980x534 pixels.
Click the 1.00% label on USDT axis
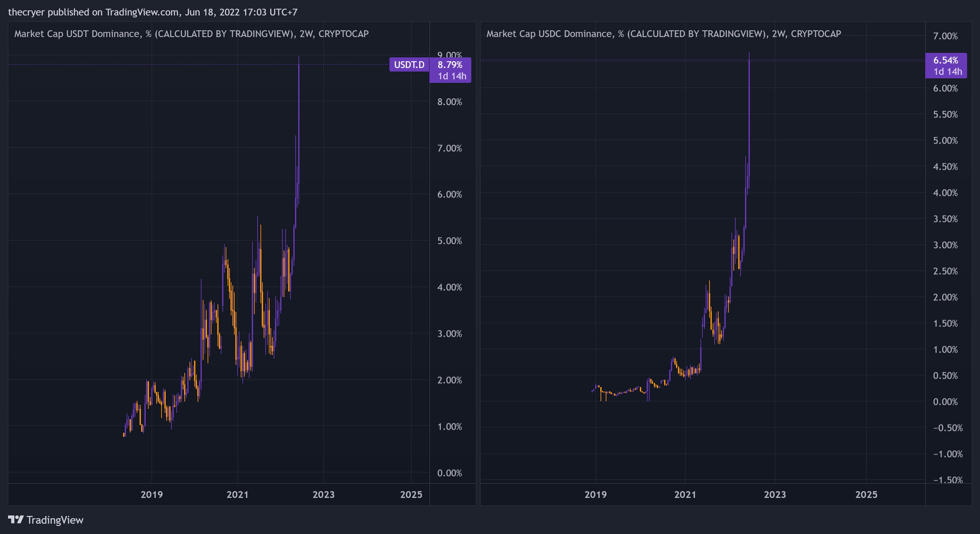(449, 427)
